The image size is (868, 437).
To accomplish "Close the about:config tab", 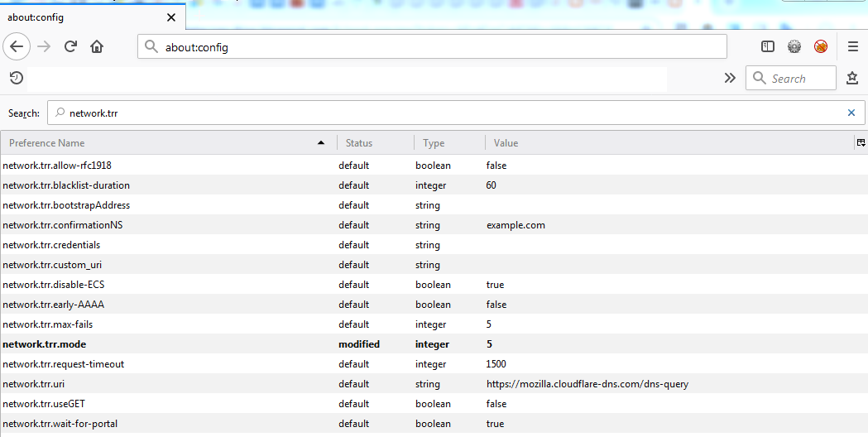I will [171, 17].
